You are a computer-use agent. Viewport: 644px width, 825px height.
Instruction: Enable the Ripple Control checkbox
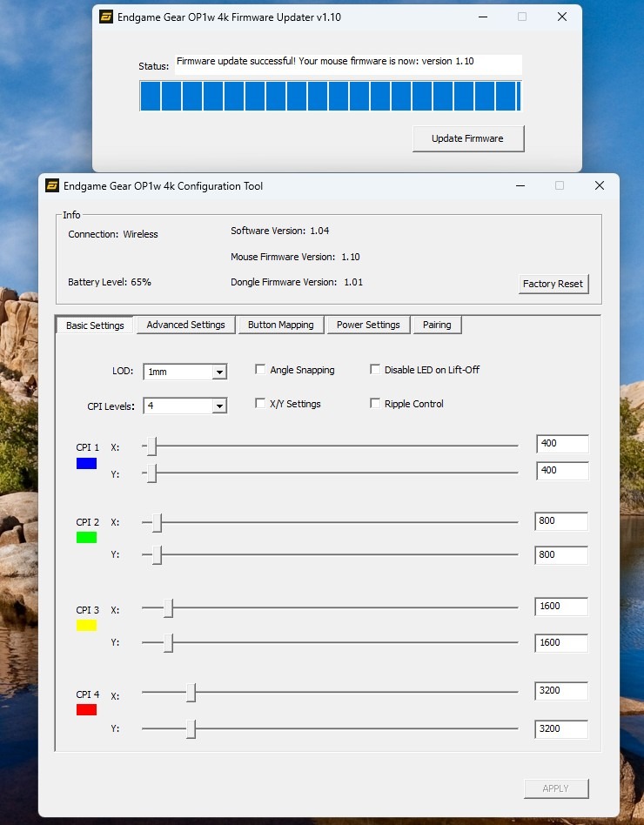point(375,403)
